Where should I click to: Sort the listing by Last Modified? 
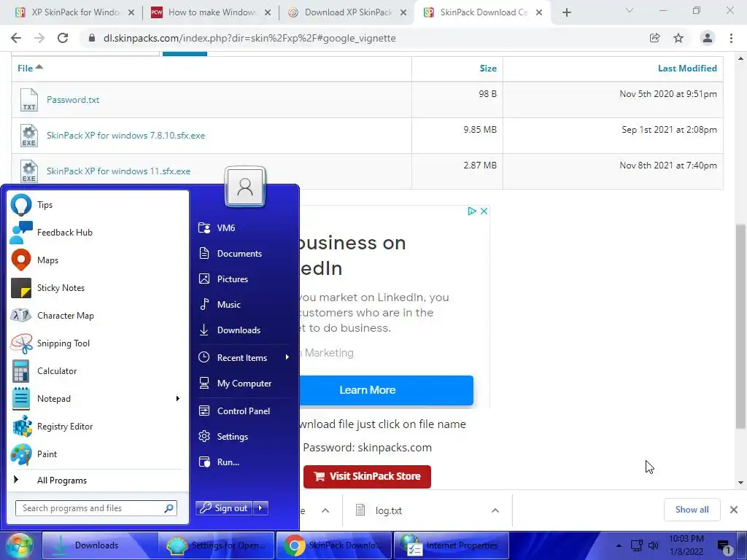(687, 68)
